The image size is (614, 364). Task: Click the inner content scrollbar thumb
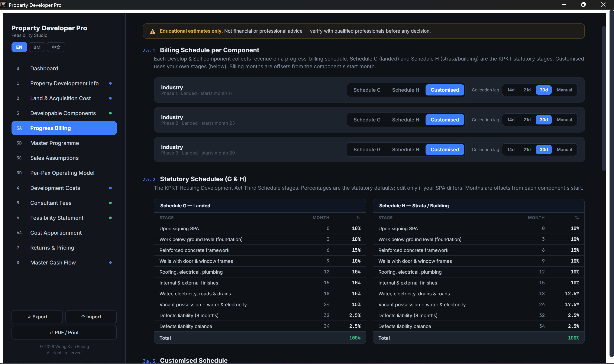[604, 98]
